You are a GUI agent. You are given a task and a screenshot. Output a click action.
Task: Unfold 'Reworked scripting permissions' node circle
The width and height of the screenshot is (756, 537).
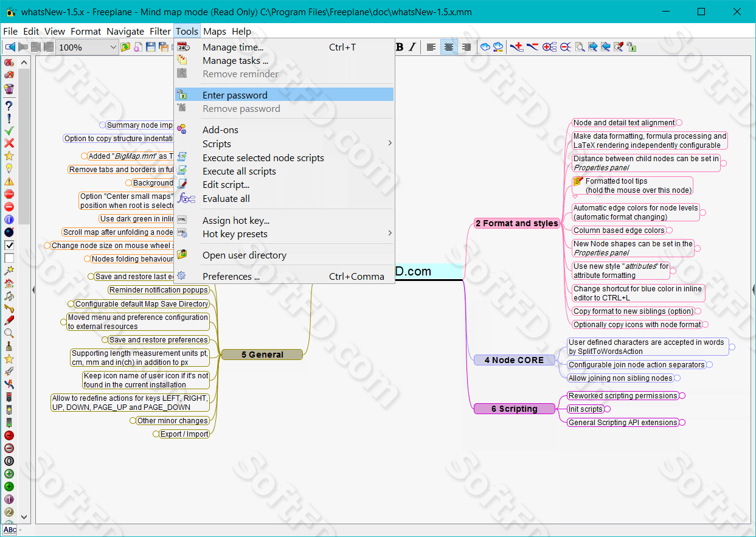[682, 396]
